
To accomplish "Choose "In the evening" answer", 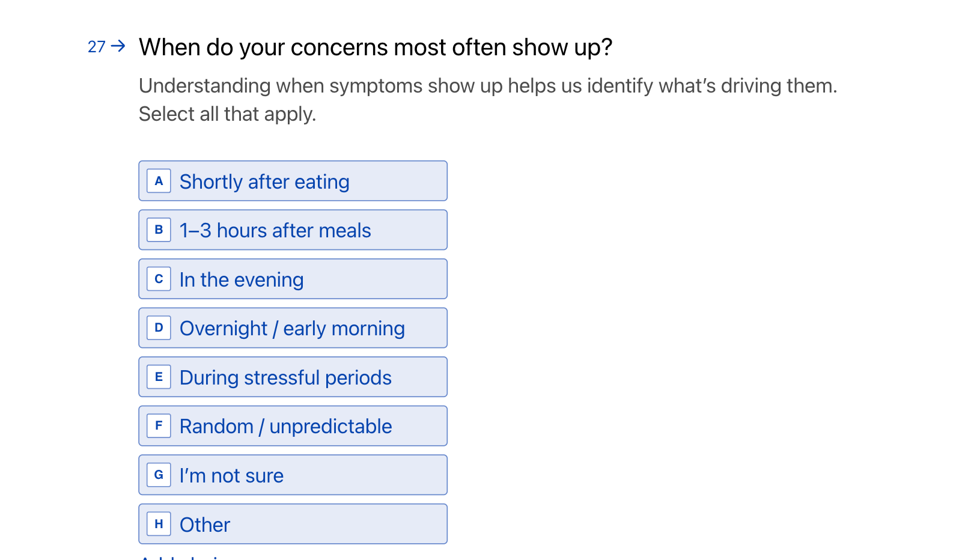I will click(x=293, y=279).
